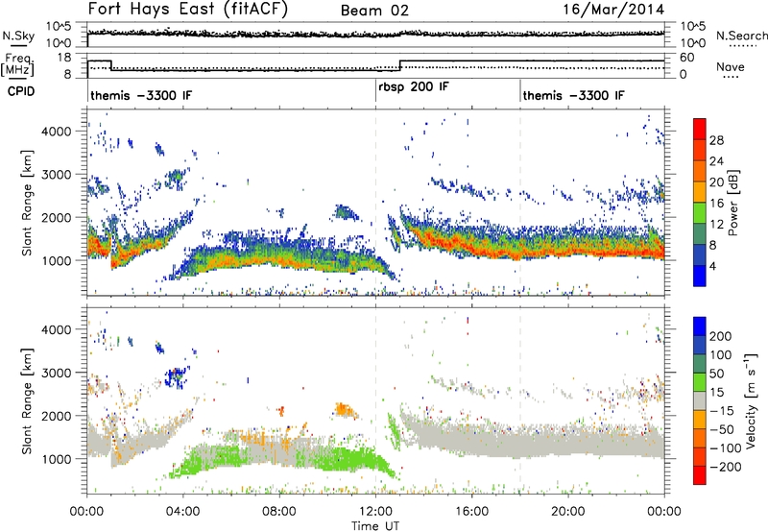Click the '-200' velocity colorbar value
This screenshot has width=768, height=532.
click(x=726, y=467)
